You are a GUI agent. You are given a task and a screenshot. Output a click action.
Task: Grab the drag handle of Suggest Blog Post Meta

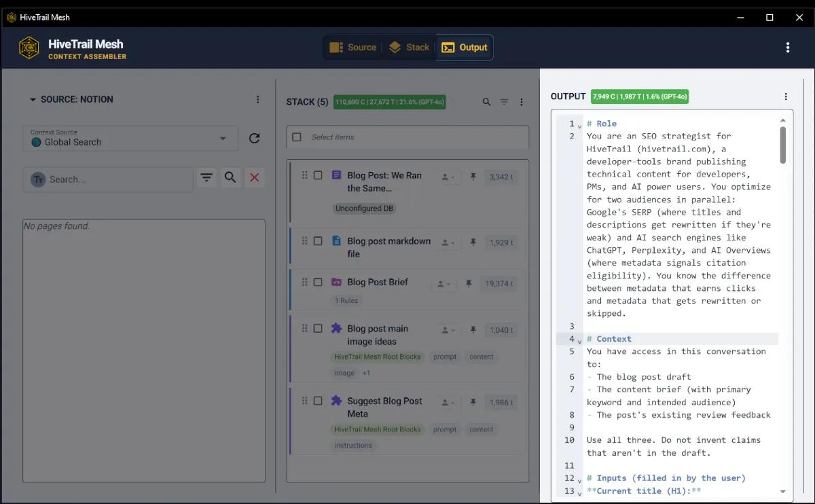pos(304,401)
